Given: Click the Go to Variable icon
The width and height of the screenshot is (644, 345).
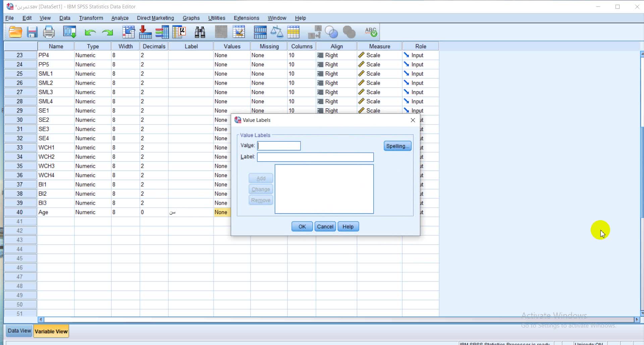Looking at the screenshot, I should [145, 32].
